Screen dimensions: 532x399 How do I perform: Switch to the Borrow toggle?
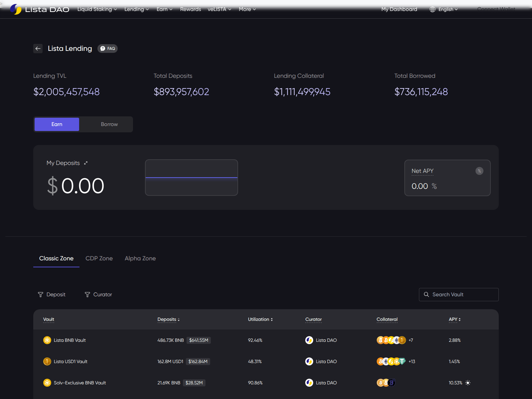click(x=109, y=124)
